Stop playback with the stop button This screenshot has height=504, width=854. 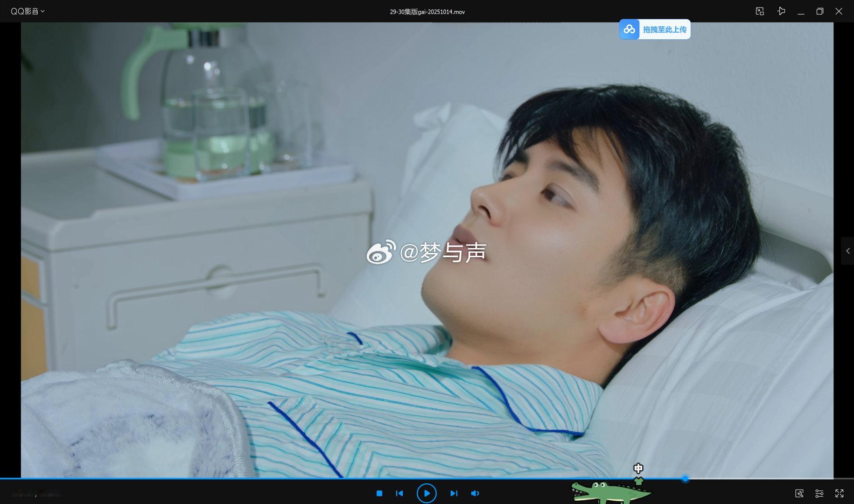[379, 493]
